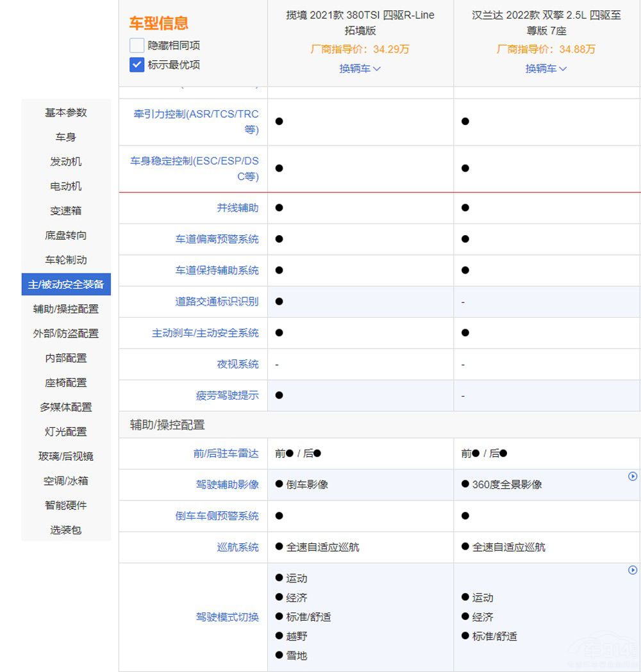The image size is (641, 672).
Task: Uncheck the 隐藏相同项 checkbox
Action: point(135,46)
